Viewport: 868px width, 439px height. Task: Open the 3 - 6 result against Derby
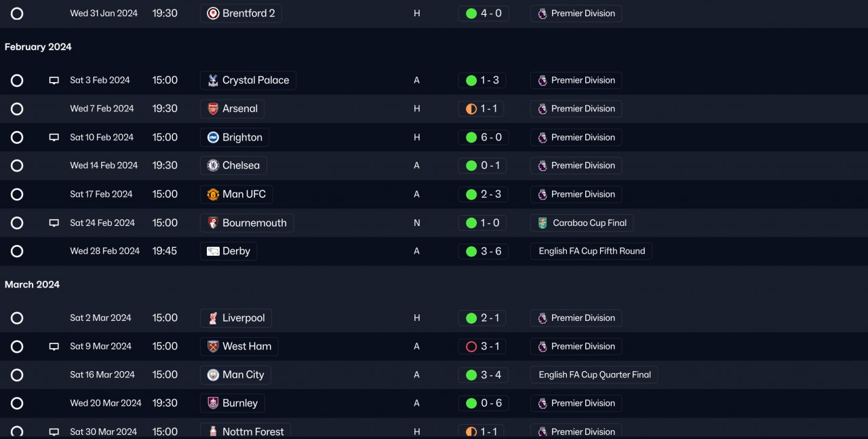pos(490,251)
